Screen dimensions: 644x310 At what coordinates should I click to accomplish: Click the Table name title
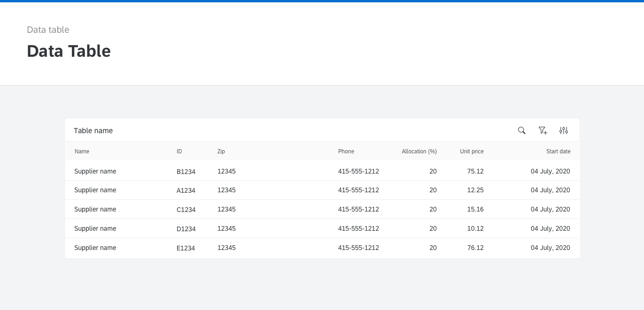tap(93, 130)
